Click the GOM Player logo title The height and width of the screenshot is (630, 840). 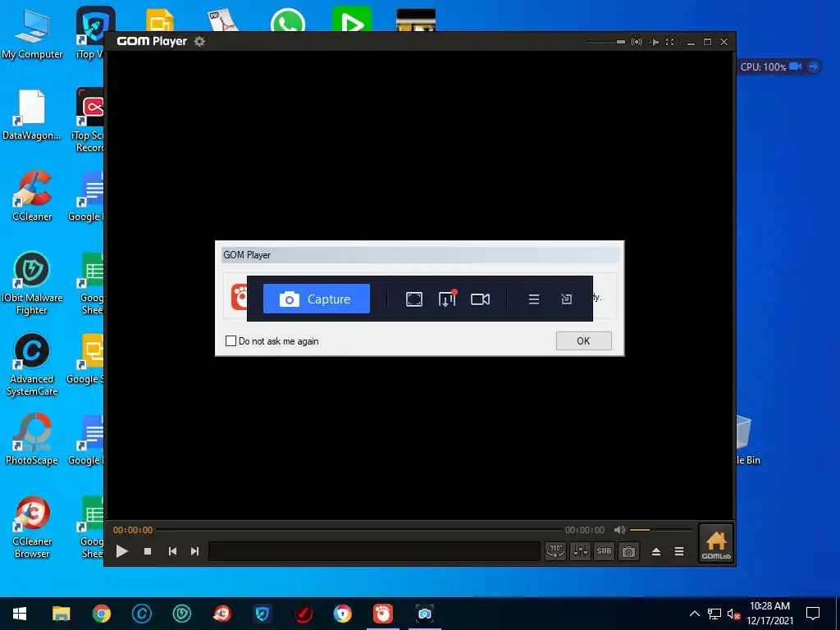coord(152,41)
